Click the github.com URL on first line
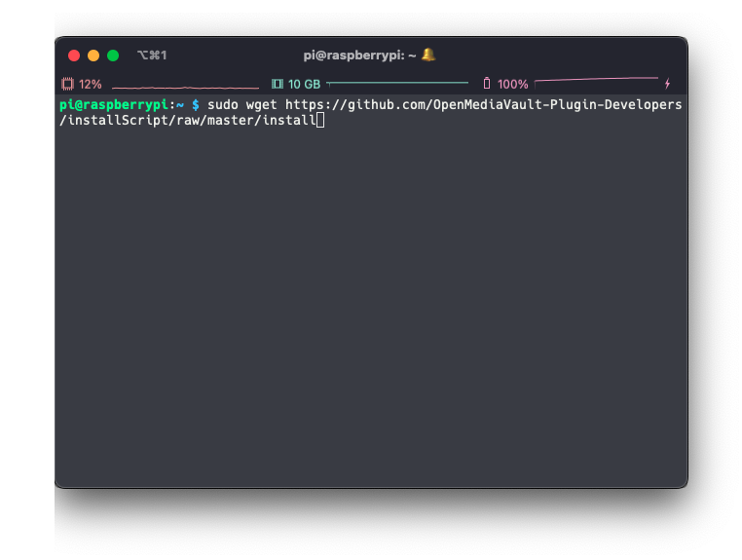Screen dimensions: 742x560 click(483, 105)
